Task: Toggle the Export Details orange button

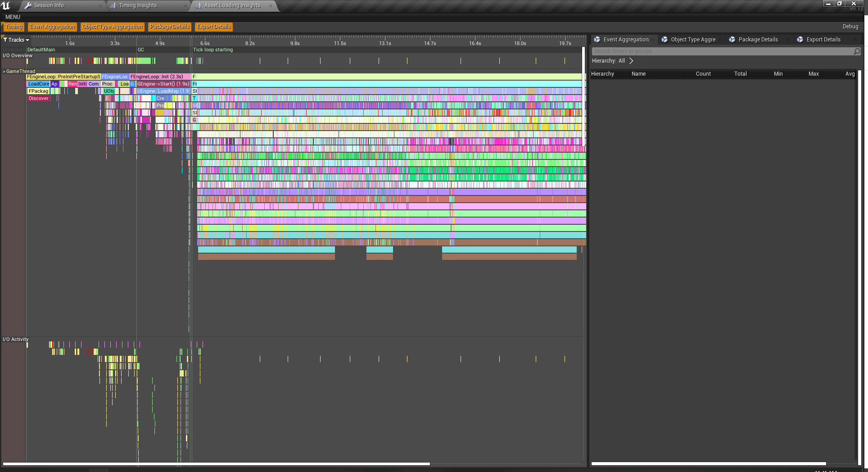Action: [214, 27]
